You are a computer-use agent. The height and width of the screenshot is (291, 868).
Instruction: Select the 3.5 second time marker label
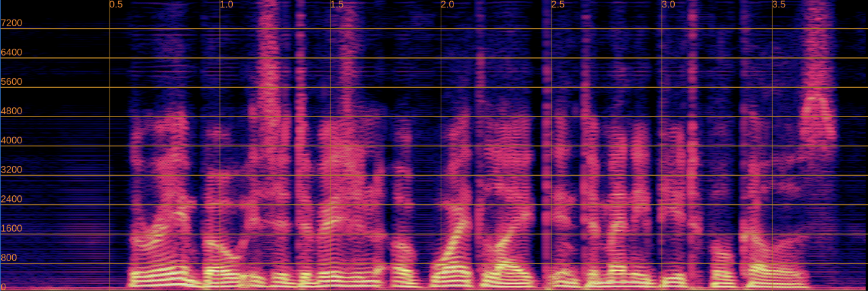coord(779,5)
